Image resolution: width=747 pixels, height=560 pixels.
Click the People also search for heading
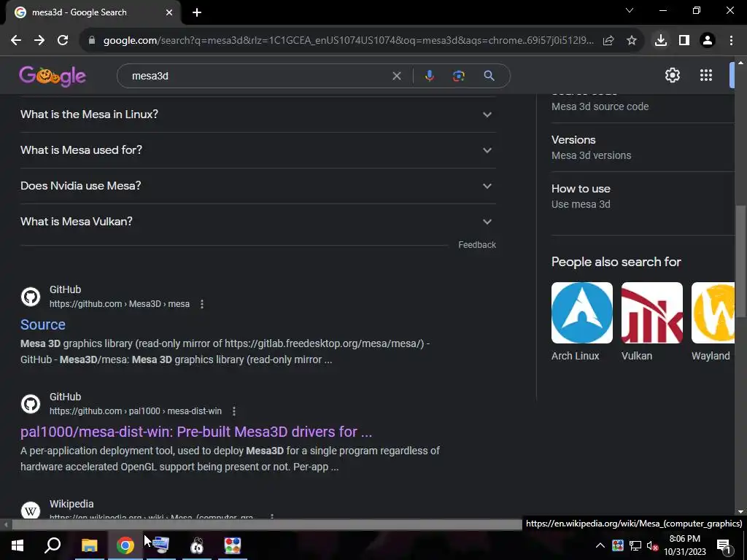[616, 262]
